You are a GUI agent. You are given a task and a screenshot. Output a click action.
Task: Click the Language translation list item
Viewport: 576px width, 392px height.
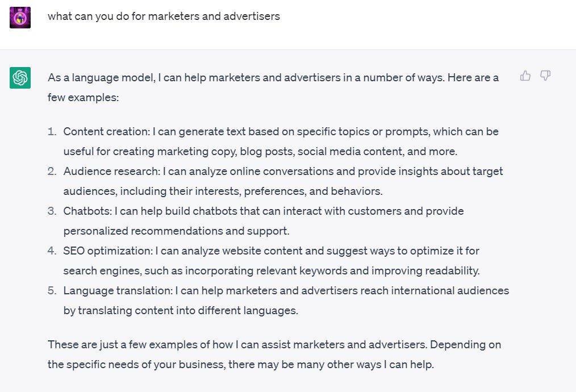pyautogui.click(x=286, y=300)
